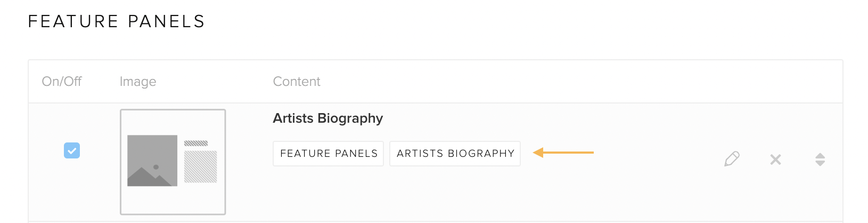This screenshot has height=223, width=868.
Task: Click the ARTISTS BIOGRAPHY tag button
Action: [455, 154]
